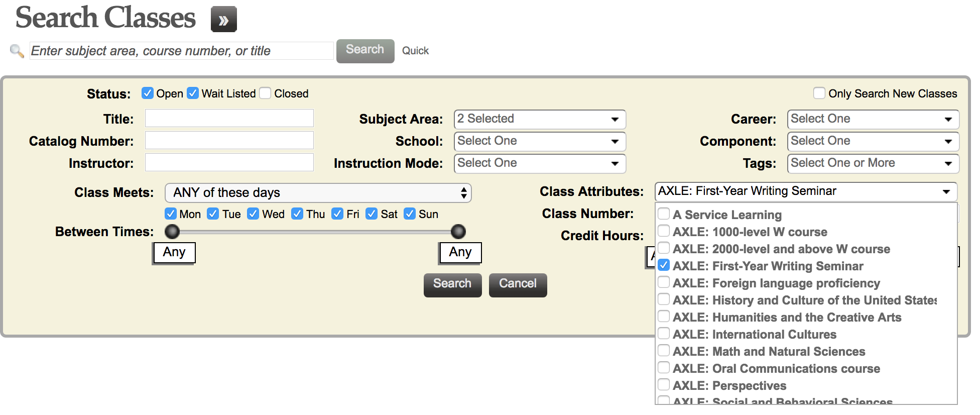Enable the Closed status checkbox

266,93
